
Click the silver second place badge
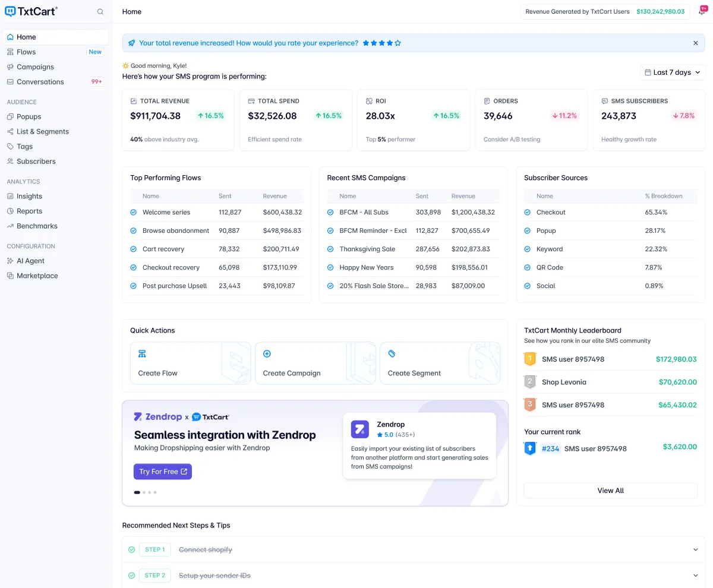530,382
